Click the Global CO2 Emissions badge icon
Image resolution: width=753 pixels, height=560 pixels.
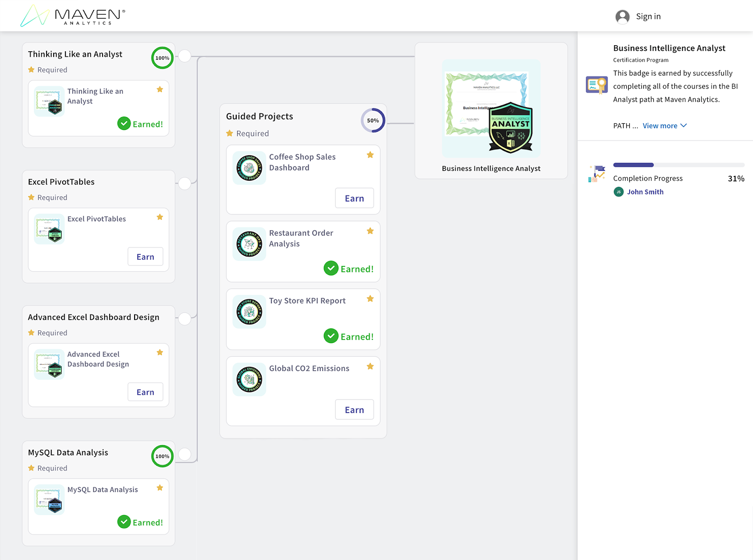249,379
